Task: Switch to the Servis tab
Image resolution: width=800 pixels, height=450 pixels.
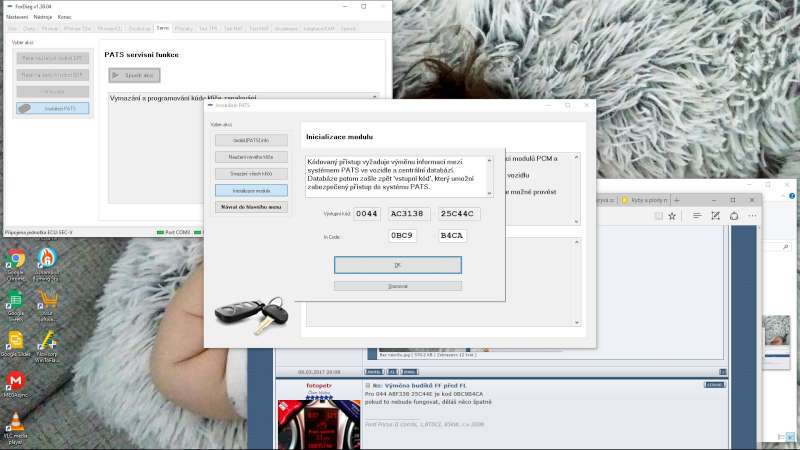Action: (x=163, y=29)
